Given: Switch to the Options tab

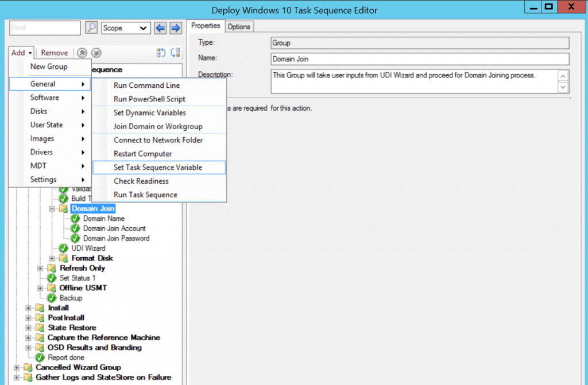Looking at the screenshot, I should [x=239, y=26].
